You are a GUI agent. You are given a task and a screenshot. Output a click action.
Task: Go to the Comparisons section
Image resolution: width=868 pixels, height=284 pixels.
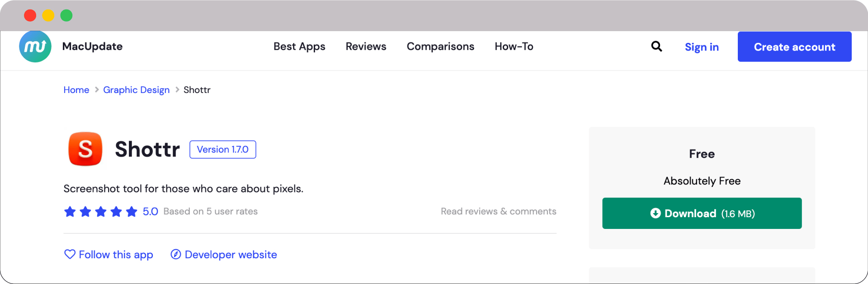point(440,47)
